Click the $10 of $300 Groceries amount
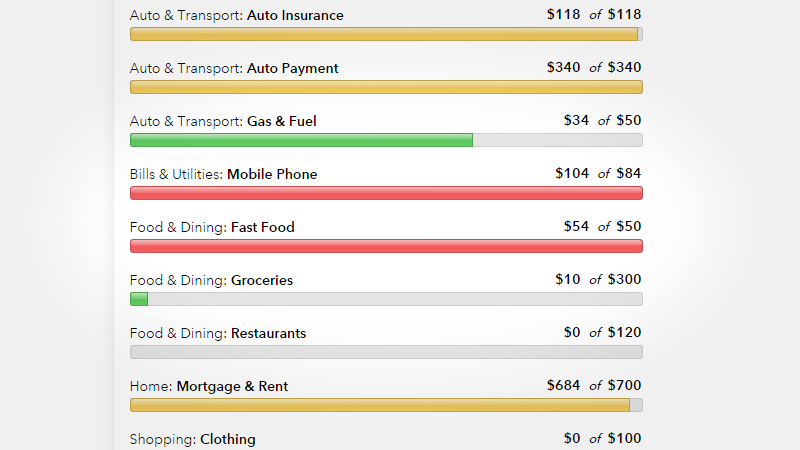Image resolution: width=800 pixels, height=450 pixels. click(598, 280)
